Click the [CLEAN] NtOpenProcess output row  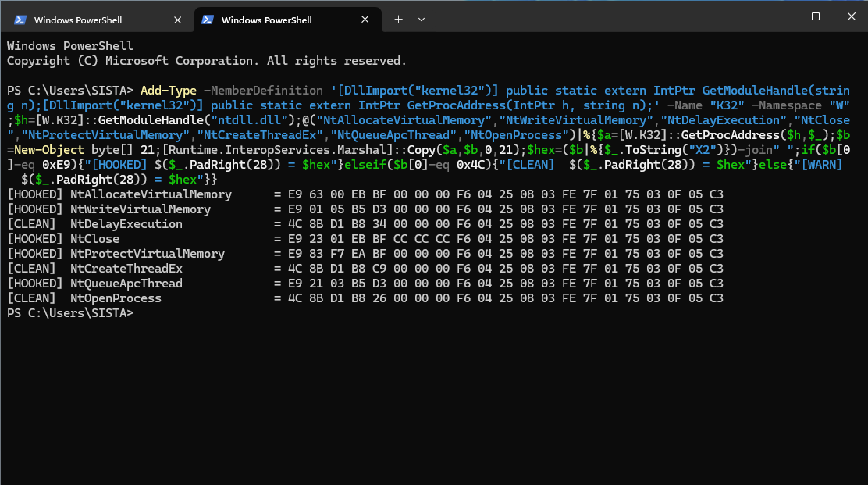365,298
